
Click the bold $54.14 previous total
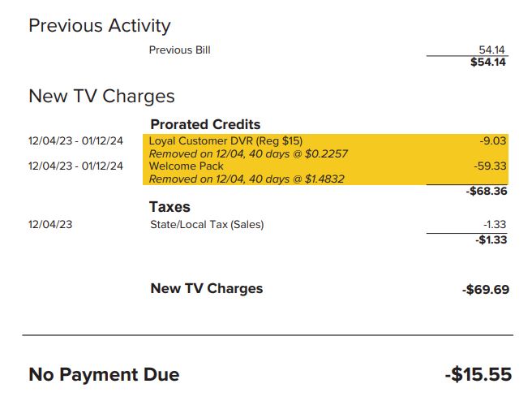coord(488,63)
